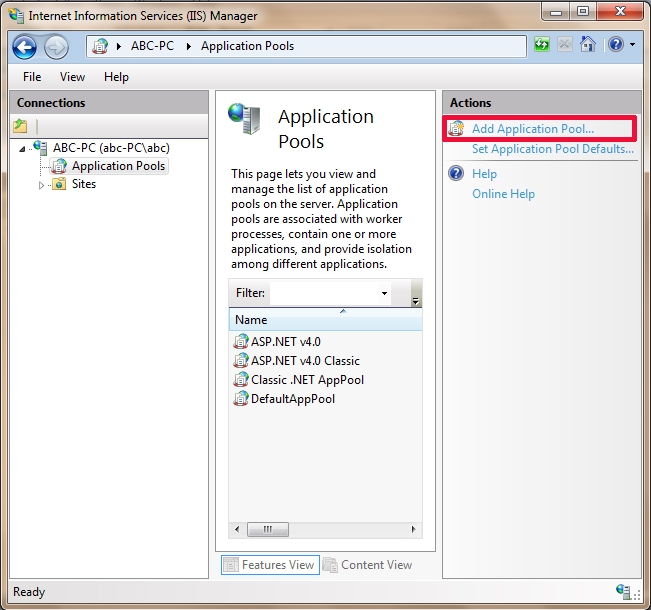This screenshot has height=610, width=651.
Task: Maximize the IIS Manager window
Action: (583, 12)
